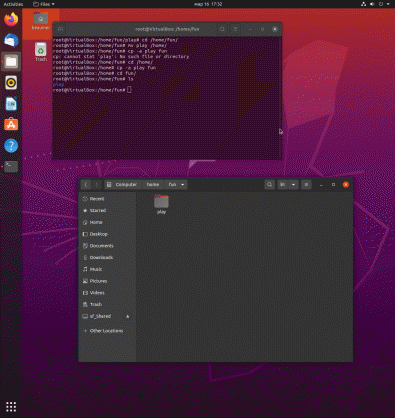Click the new tab button in Terminal
The image size is (395, 418).
pyautogui.click(x=60, y=29)
